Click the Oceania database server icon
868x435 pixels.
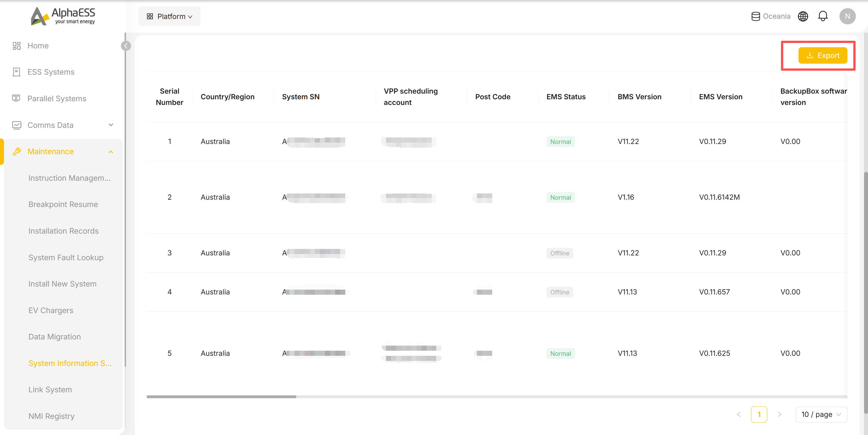(x=756, y=16)
